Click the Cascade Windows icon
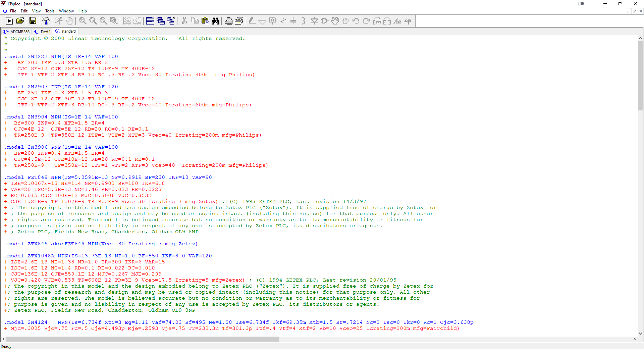The width and height of the screenshot is (644, 349). pyautogui.click(x=161, y=21)
